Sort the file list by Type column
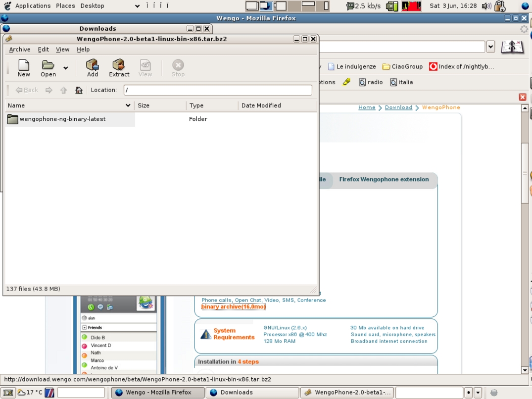 click(x=212, y=105)
